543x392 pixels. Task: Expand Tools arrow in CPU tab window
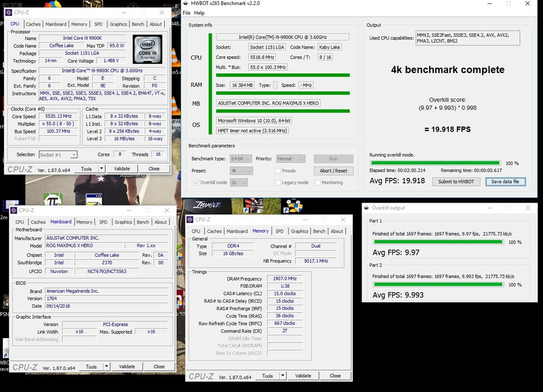point(101,169)
